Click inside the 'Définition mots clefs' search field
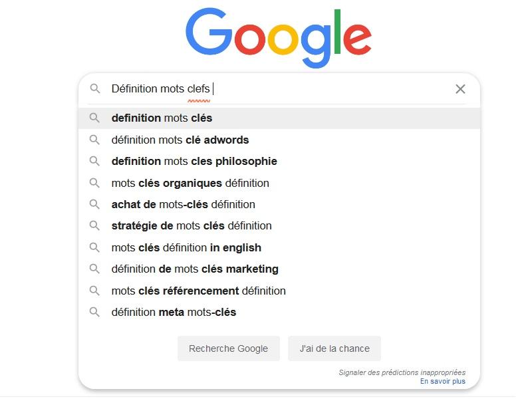 click(280, 89)
